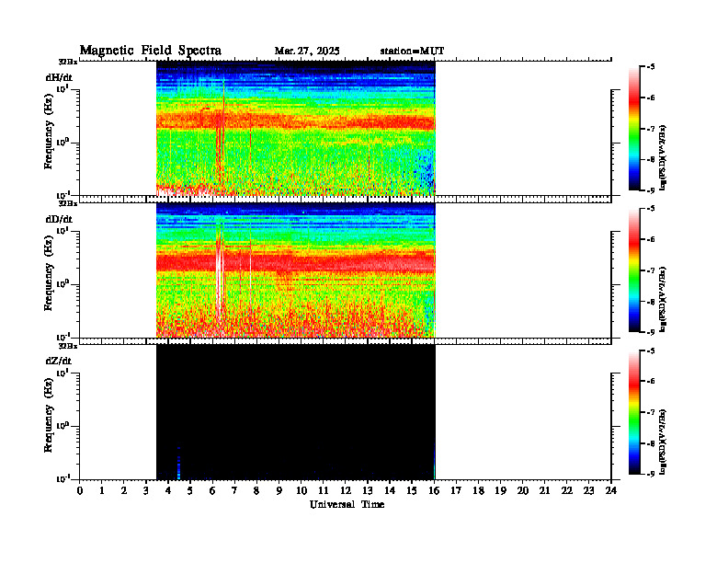Click the "17" hour tick label
Screen dimensions: 728x563
pyautogui.click(x=456, y=491)
